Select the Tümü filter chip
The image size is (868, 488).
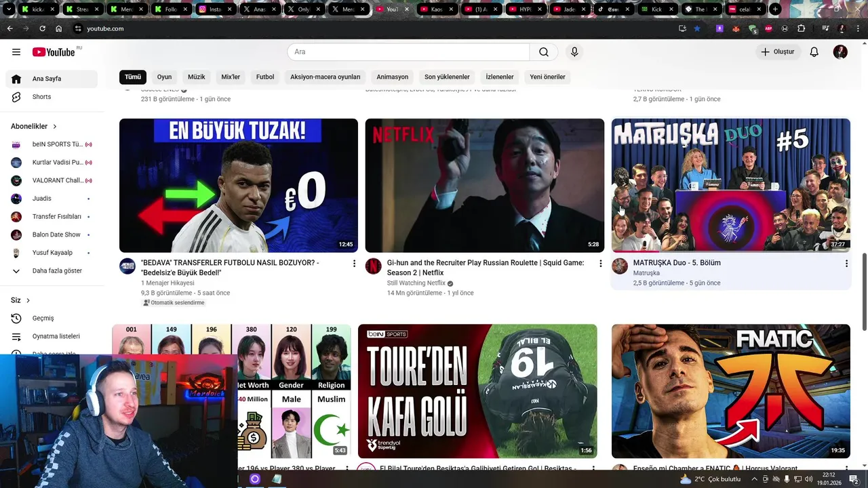(x=133, y=77)
